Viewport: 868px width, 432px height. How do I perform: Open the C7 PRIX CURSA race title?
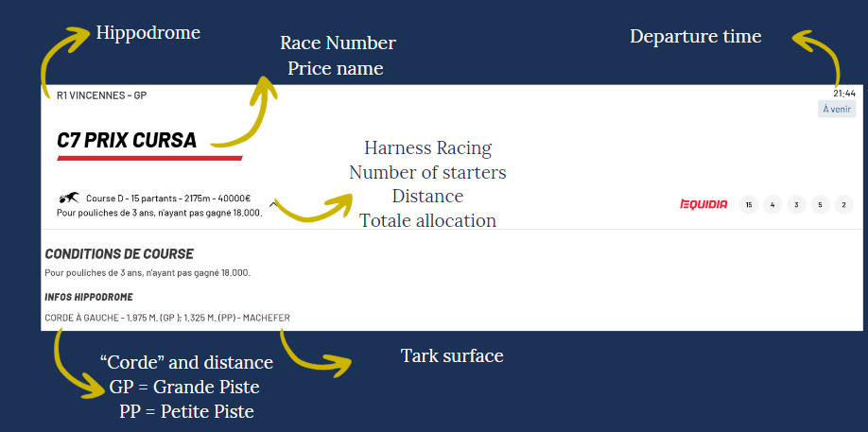coord(127,140)
